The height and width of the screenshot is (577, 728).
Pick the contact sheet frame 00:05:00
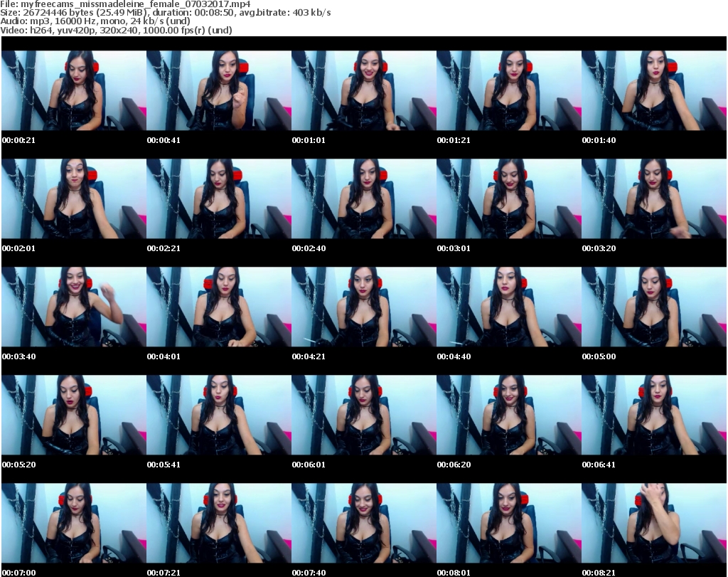tap(654, 307)
